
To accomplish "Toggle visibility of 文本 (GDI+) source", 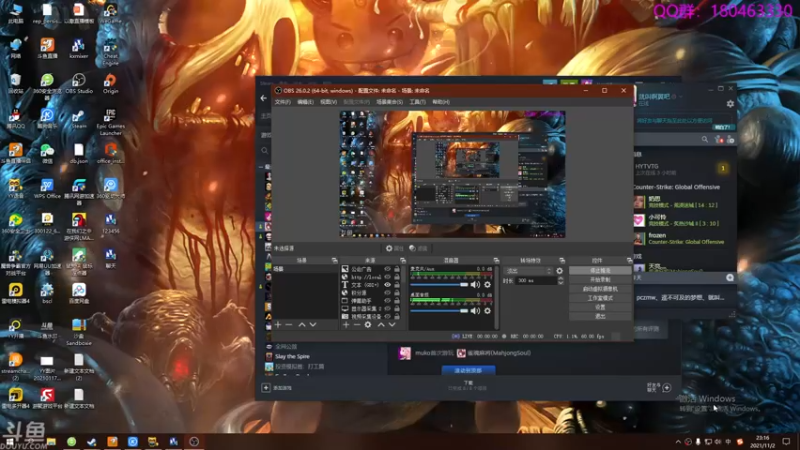I will pos(387,285).
